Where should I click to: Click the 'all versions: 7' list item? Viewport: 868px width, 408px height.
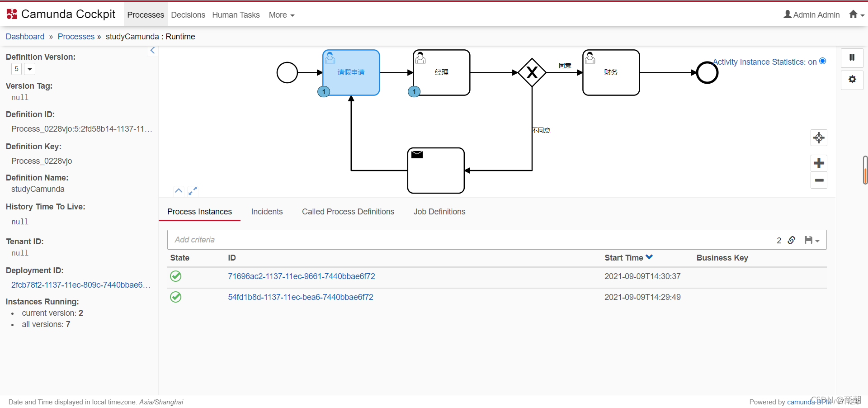[46, 324]
